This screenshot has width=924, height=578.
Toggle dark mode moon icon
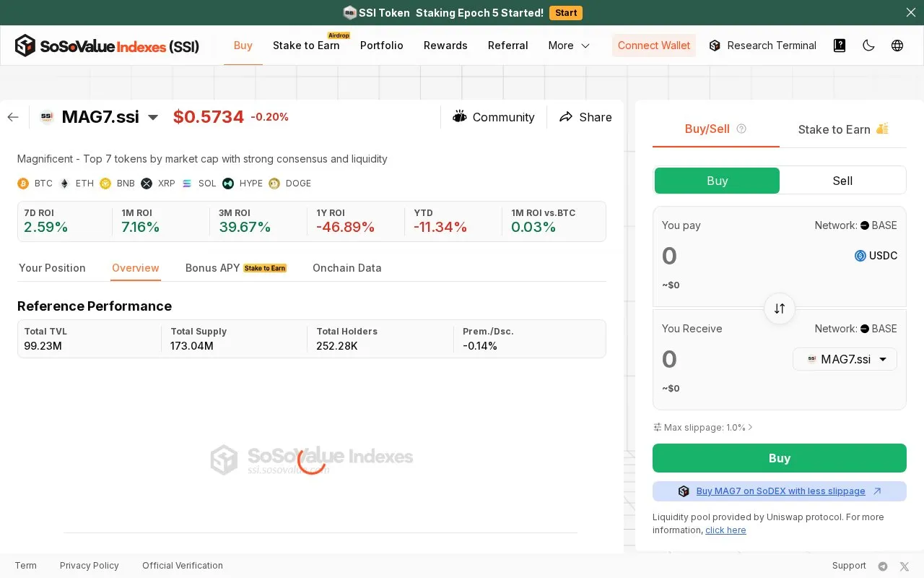868,46
